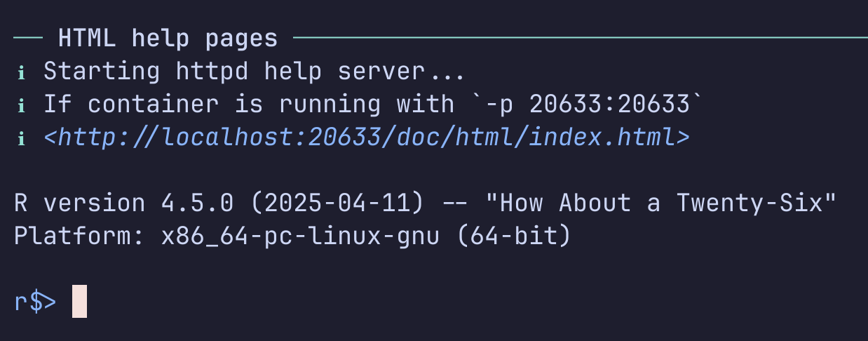Image resolution: width=868 pixels, height=341 pixels.
Task: Click info icon beside "If container is running"
Action: (21, 105)
